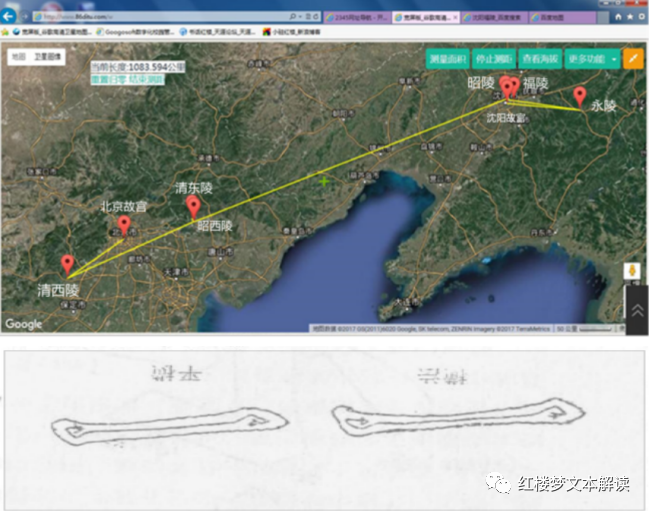Open the Tianya forum bookmark
This screenshot has width=650, height=512.
218,32
